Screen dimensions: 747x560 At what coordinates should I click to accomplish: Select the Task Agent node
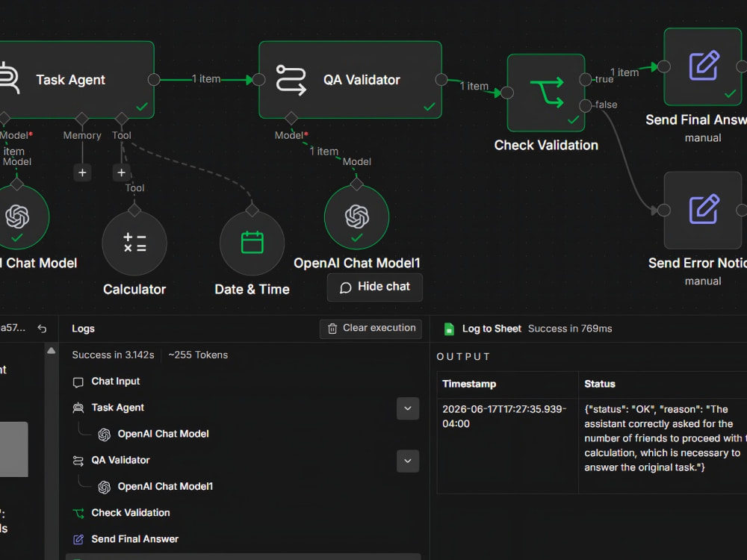coord(76,80)
